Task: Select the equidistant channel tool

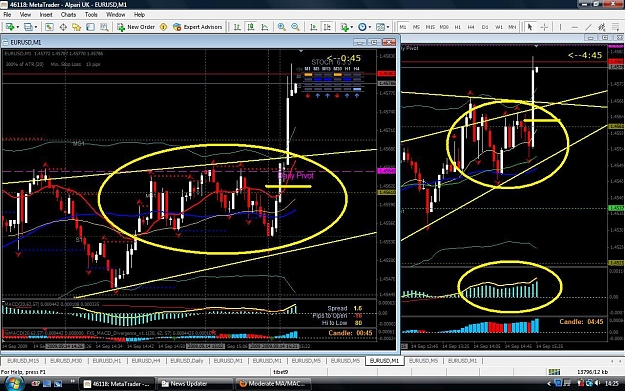Action: [x=602, y=27]
